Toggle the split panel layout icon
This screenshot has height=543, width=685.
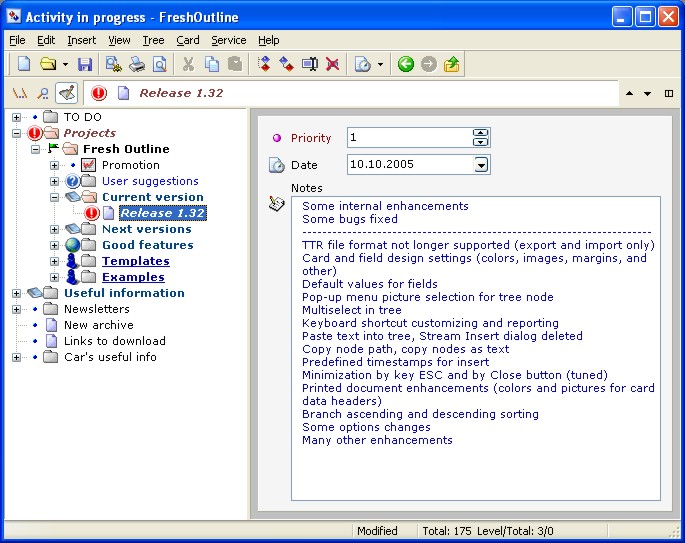pyautogui.click(x=669, y=93)
